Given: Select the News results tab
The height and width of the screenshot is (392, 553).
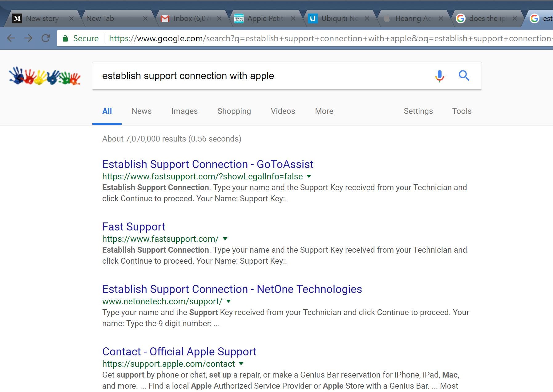Looking at the screenshot, I should pos(142,111).
